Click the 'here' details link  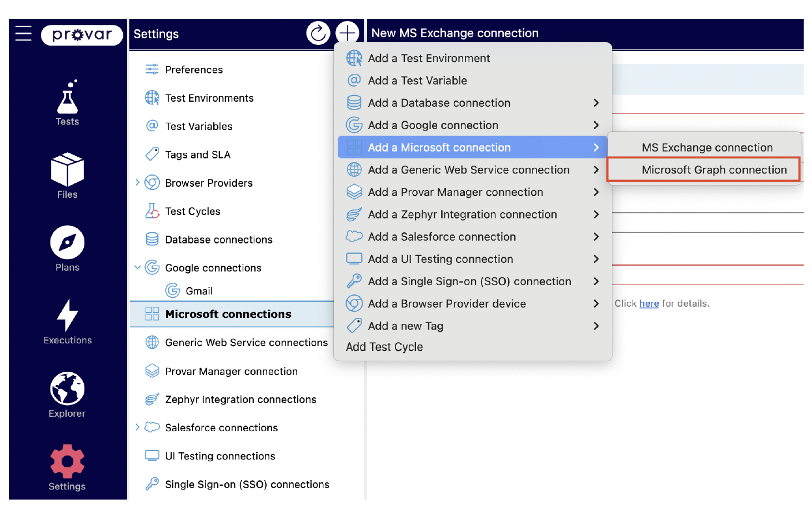pyautogui.click(x=649, y=303)
